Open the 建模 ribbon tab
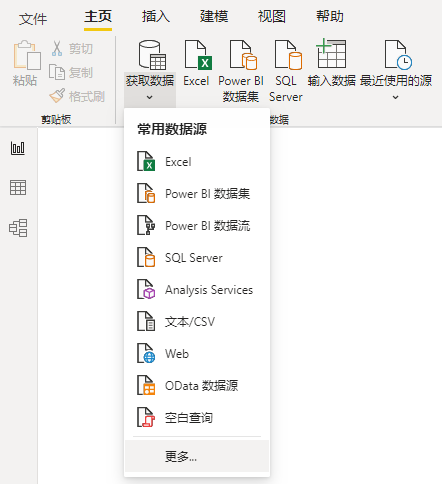The width and height of the screenshot is (442, 484). (x=214, y=16)
